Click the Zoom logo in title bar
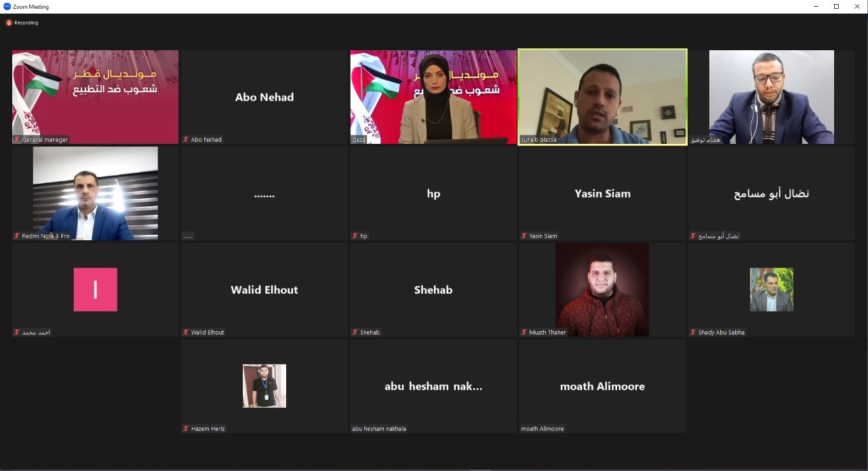The width and height of the screenshot is (868, 471). (x=7, y=6)
